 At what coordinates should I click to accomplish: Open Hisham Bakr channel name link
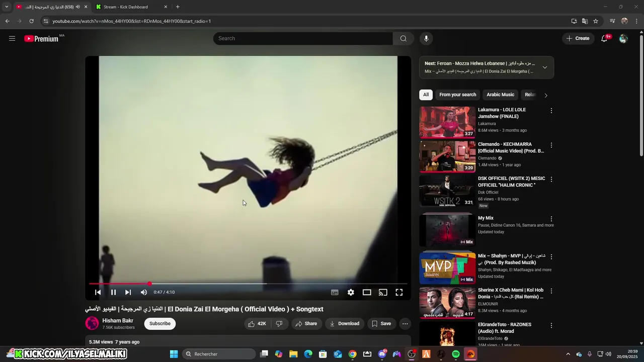118,321
